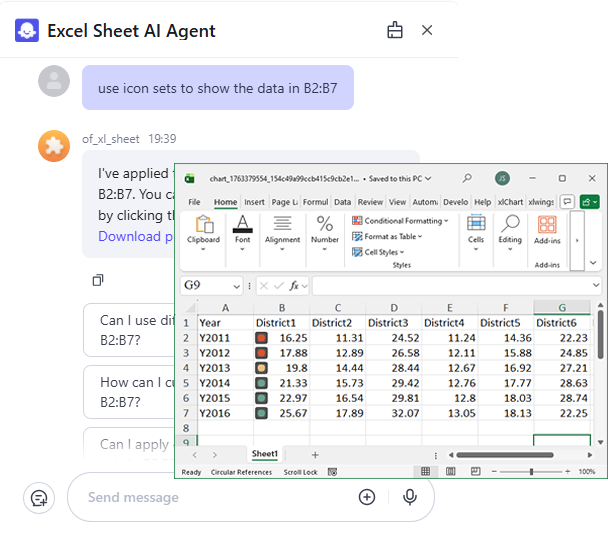This screenshot has width=608, height=533.
Task: Select column B header
Action: 282,308
